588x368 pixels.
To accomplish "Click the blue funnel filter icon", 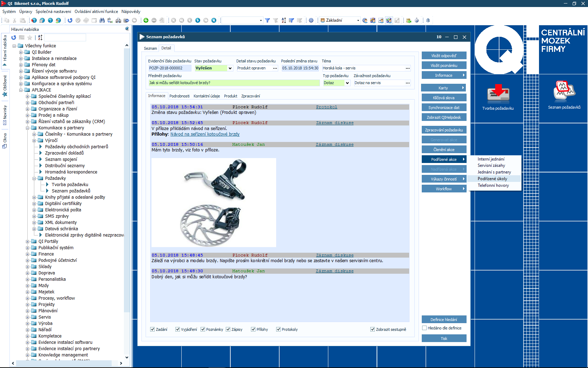I will tap(267, 20).
